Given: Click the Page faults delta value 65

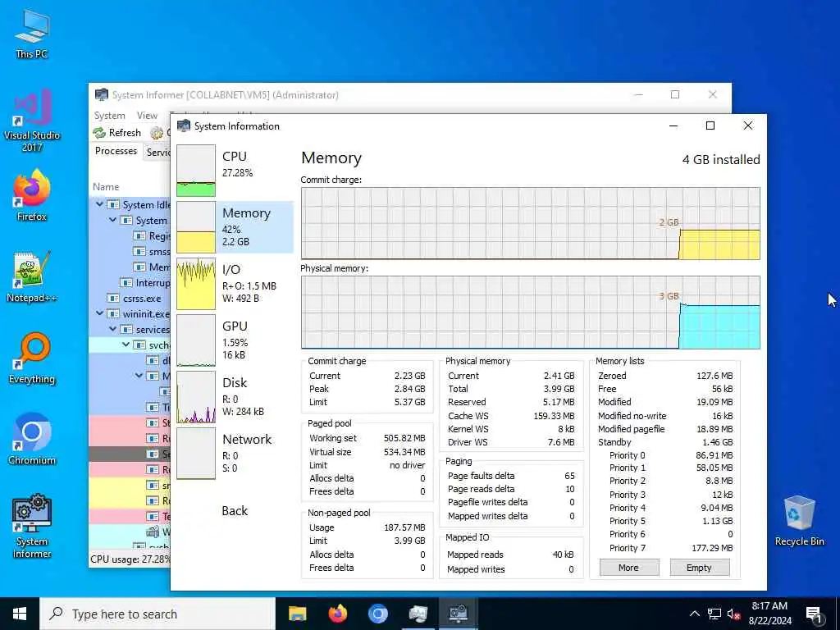Looking at the screenshot, I should click(x=569, y=476).
